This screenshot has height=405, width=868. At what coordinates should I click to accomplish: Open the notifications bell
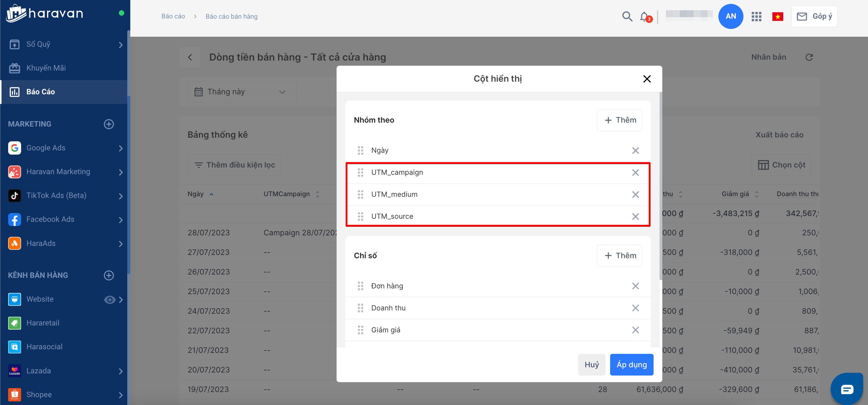[644, 16]
